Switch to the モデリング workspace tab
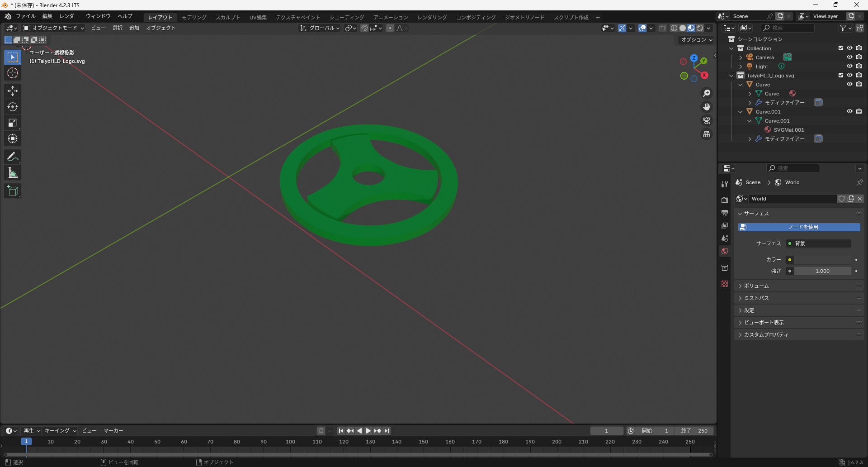Screen dimensions: 868x467 (x=194, y=17)
